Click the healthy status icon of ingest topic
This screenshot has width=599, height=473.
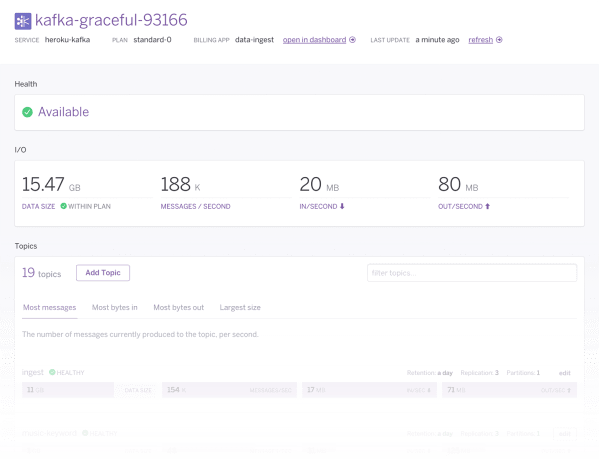tap(52, 372)
